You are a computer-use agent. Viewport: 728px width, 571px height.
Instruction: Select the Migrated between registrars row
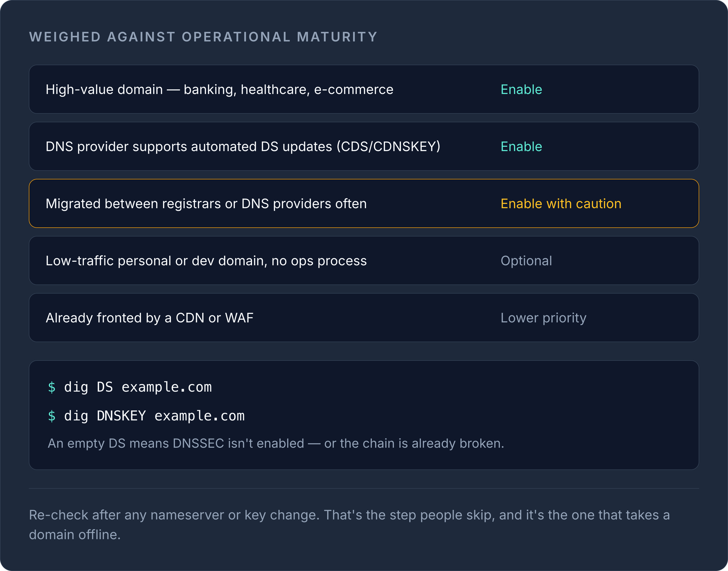tap(364, 204)
